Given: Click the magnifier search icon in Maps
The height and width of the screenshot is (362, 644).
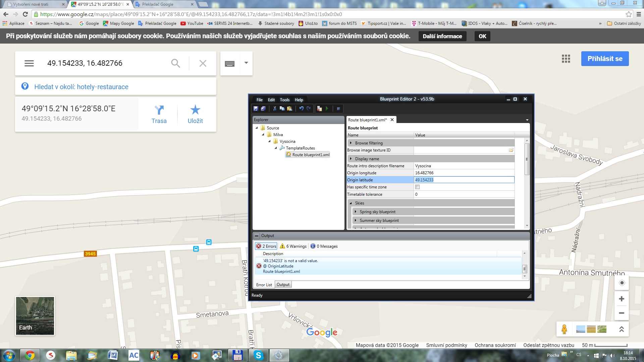Looking at the screenshot, I should (175, 63).
